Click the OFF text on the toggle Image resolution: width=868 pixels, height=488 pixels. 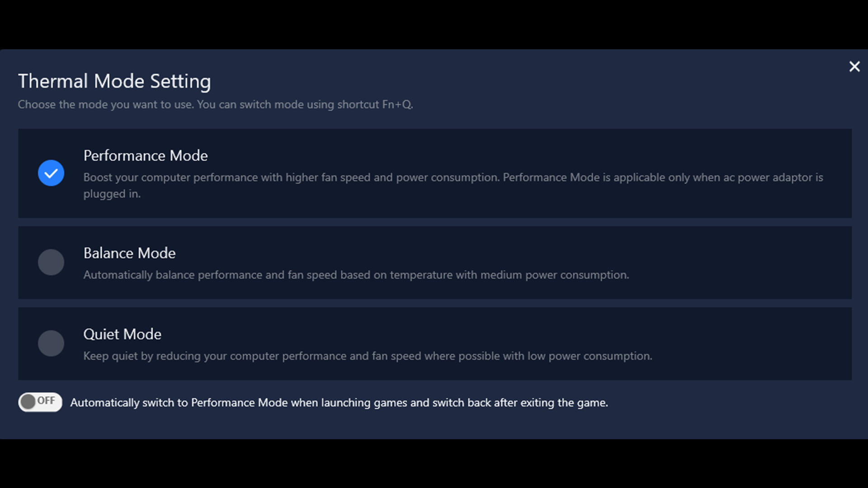click(46, 401)
